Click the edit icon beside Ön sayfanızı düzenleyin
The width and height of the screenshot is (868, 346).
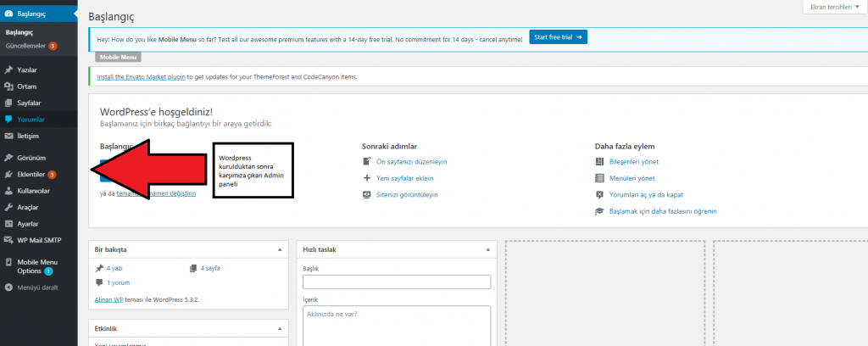[366, 162]
